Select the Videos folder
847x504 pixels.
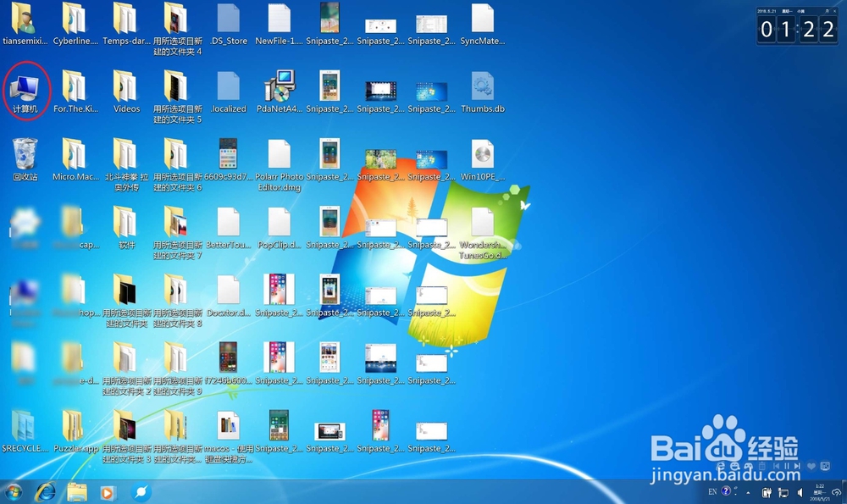[126, 91]
